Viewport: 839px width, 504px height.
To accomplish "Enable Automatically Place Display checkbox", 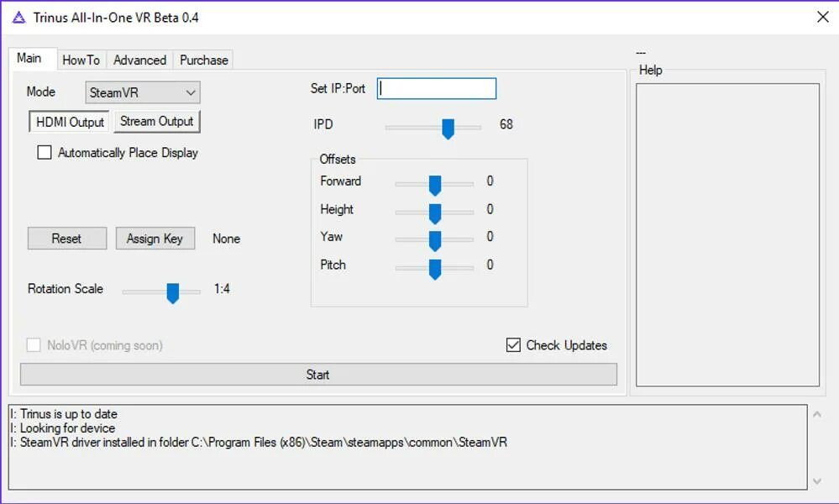I will (45, 153).
